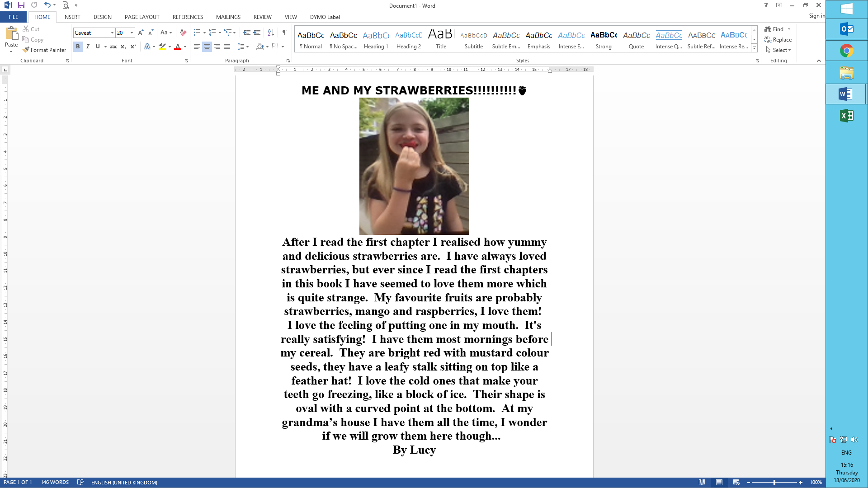Switch to the INSERT tab
This screenshot has width=868, height=488.
[x=71, y=17]
